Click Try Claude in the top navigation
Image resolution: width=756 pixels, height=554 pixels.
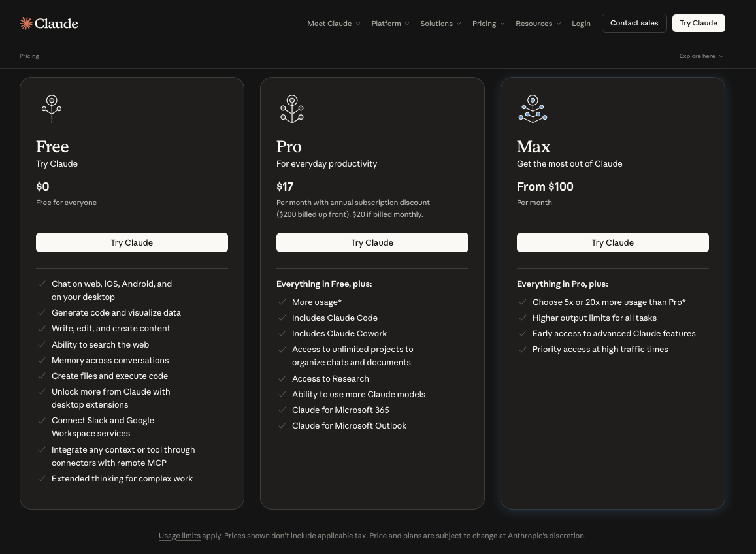(698, 23)
